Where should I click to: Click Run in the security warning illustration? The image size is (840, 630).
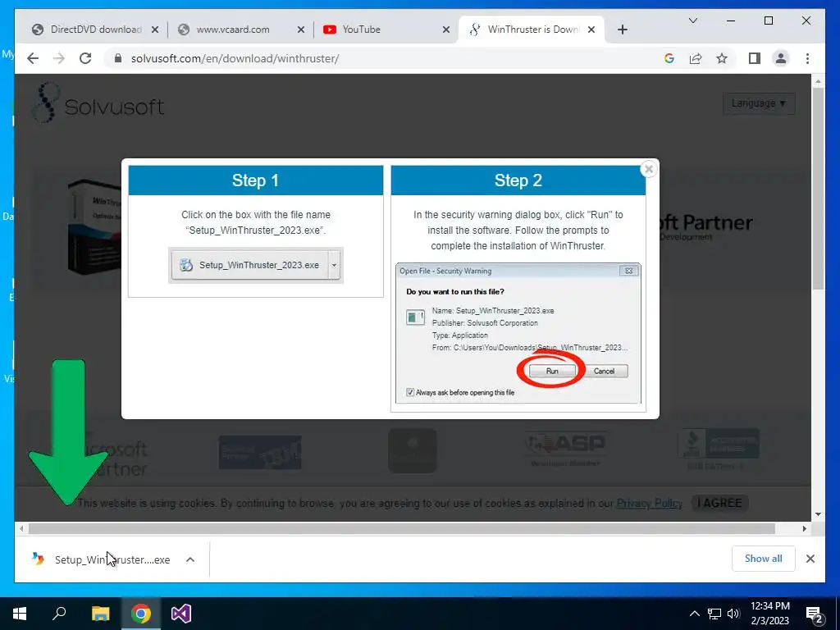pos(552,371)
